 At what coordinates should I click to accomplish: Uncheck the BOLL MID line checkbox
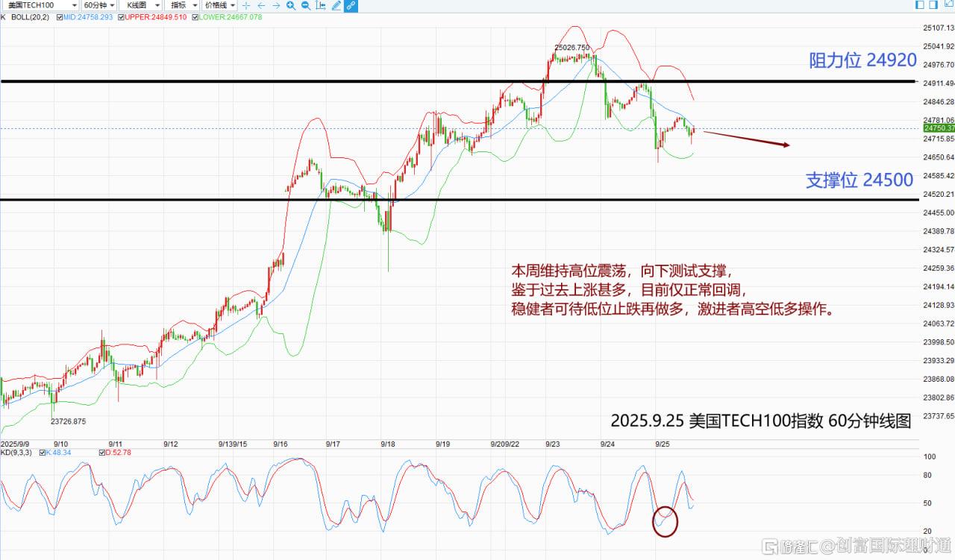click(59, 16)
